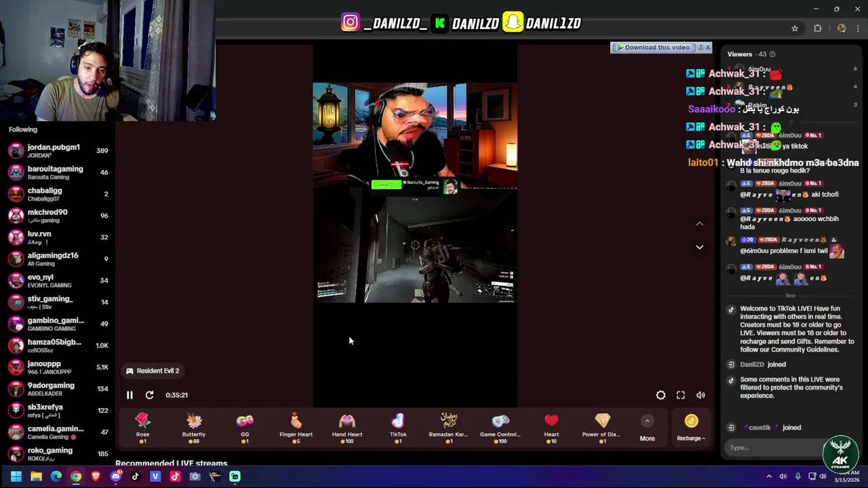Open Discord from taskbar

[115, 476]
